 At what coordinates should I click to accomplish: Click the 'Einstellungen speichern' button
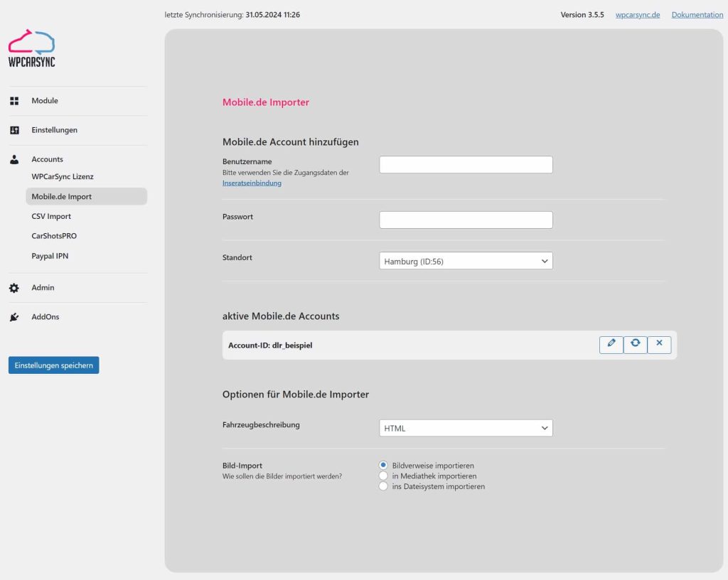click(x=53, y=365)
